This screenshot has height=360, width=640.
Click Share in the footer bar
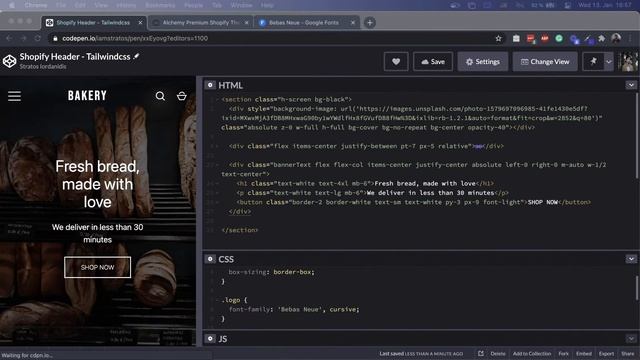coord(627,353)
